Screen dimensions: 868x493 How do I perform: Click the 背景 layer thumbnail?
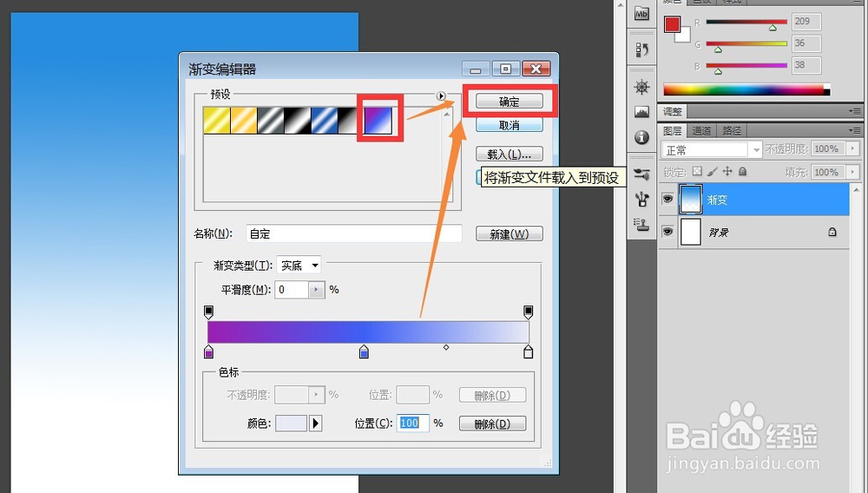coord(690,232)
